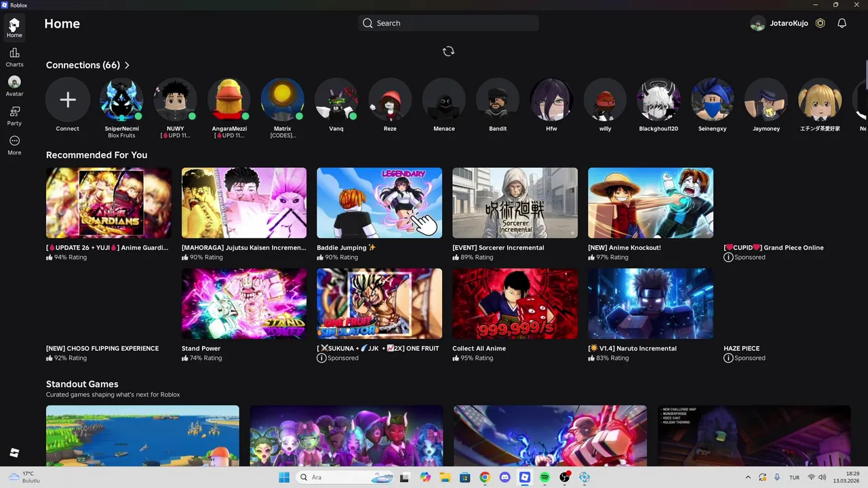This screenshot has width=868, height=488.
Task: Click the Sponsored info icon under Grand Piece Online
Action: pos(728,258)
